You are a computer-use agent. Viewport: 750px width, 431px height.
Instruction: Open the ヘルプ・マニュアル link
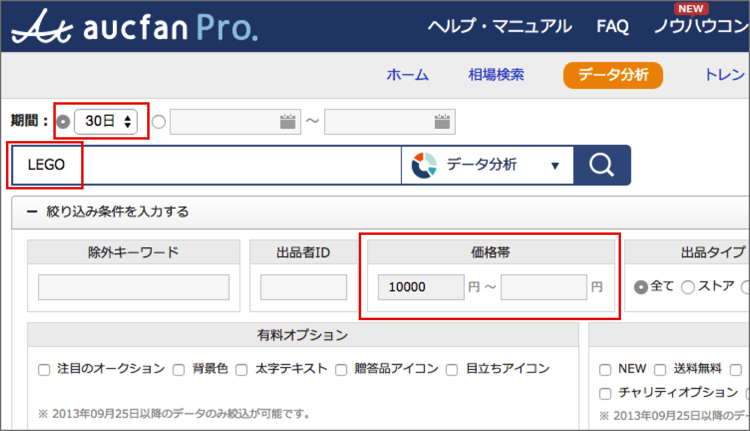click(499, 26)
